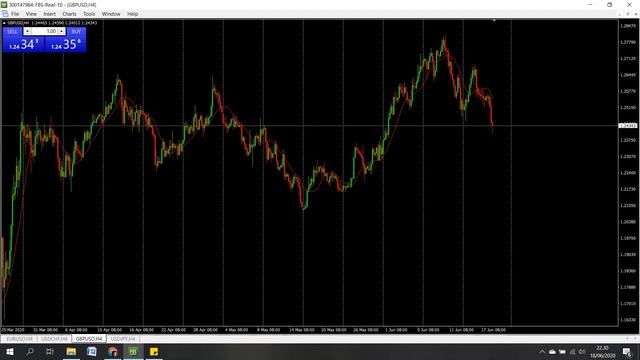The image size is (640, 360).
Task: Click the buy price 1.24 35 tile
Action: coord(65,44)
